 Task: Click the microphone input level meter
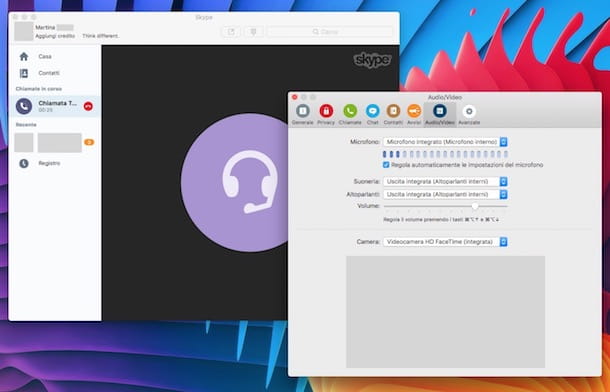pos(445,154)
